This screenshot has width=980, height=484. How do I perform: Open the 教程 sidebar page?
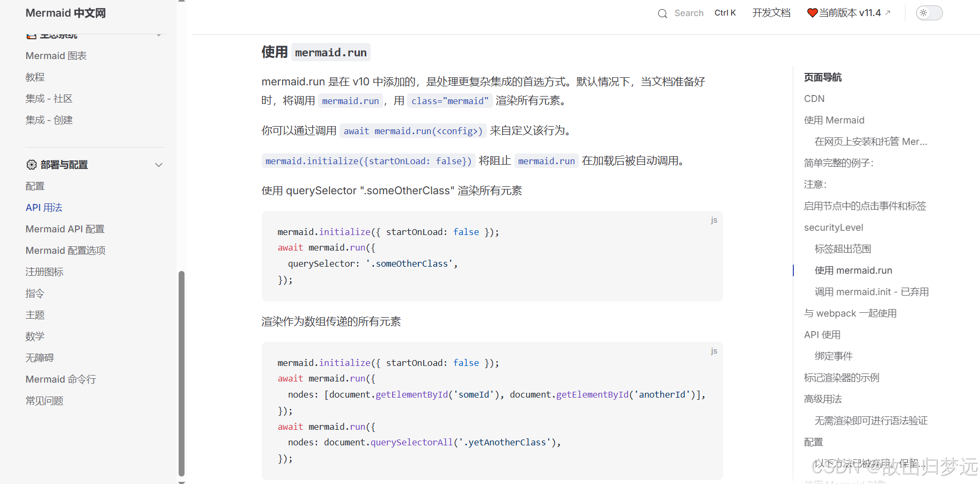[35, 77]
